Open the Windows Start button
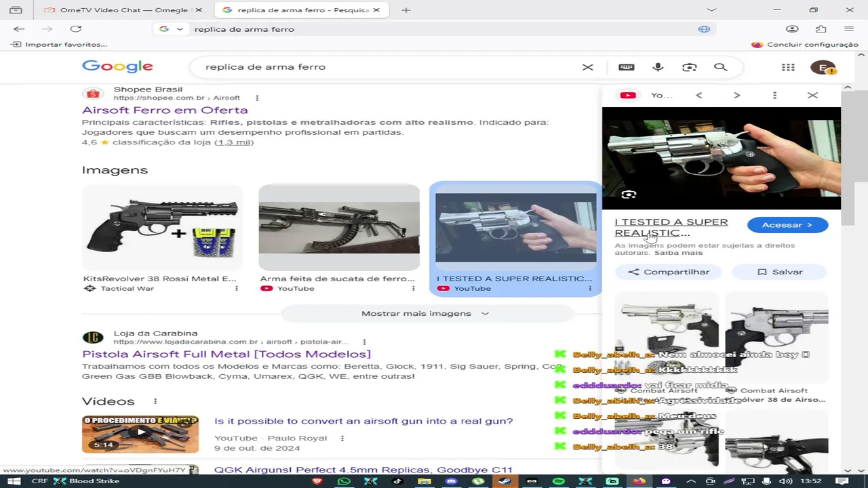Screen dimensions: 868x488 click(14, 481)
